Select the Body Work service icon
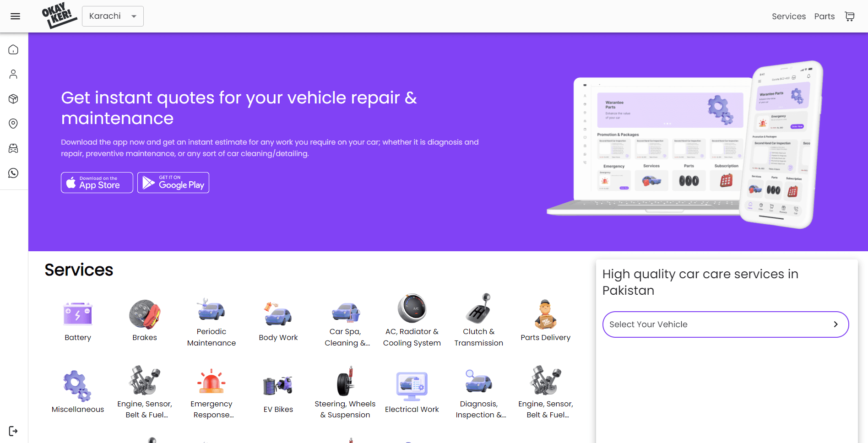The image size is (868, 443). click(x=278, y=313)
